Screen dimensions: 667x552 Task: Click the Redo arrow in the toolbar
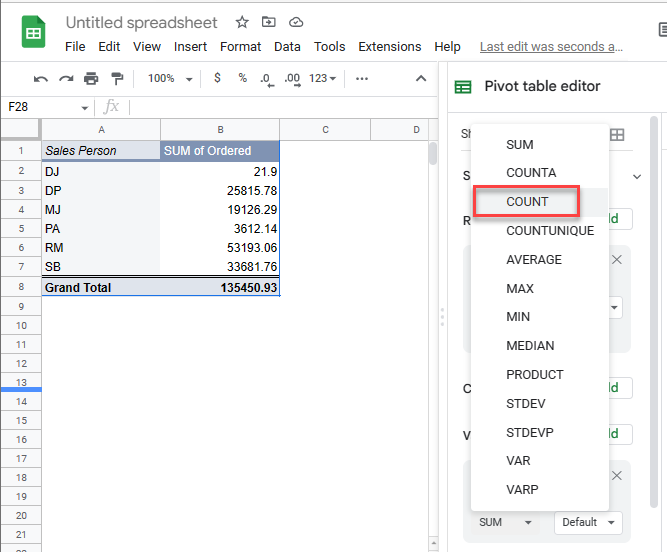(x=66, y=79)
